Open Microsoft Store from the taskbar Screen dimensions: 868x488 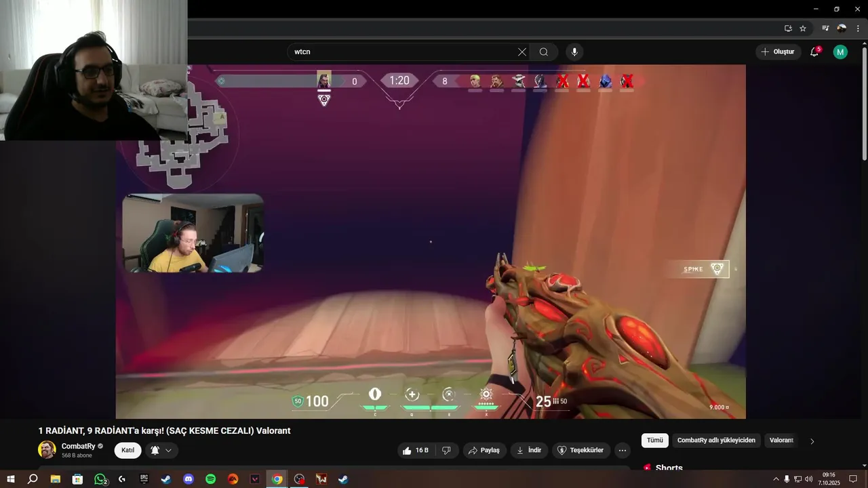click(x=77, y=479)
